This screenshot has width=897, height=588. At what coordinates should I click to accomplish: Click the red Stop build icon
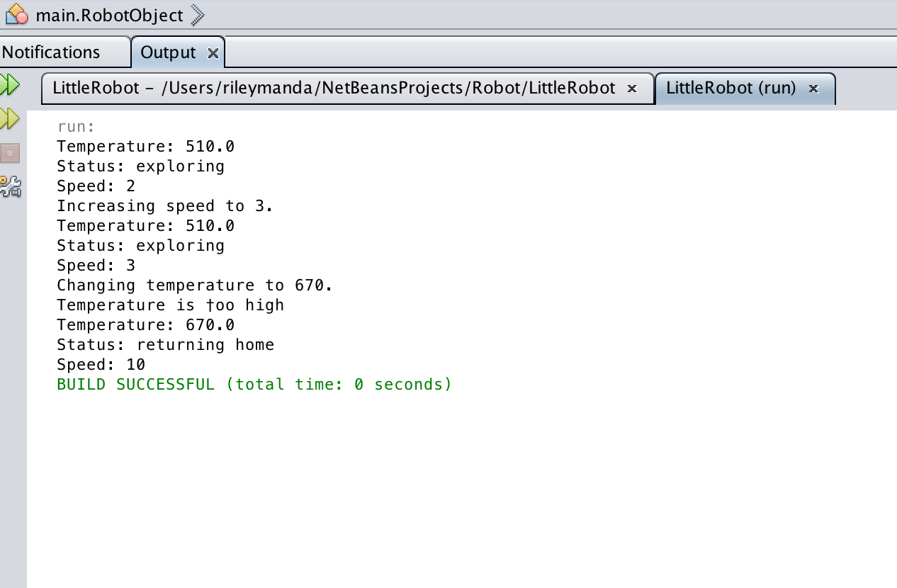click(x=10, y=152)
